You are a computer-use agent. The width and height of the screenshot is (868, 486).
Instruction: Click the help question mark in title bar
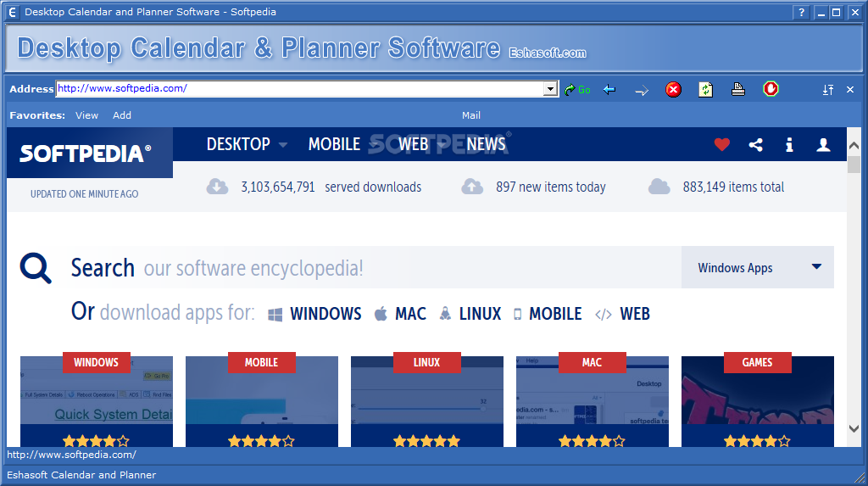801,12
